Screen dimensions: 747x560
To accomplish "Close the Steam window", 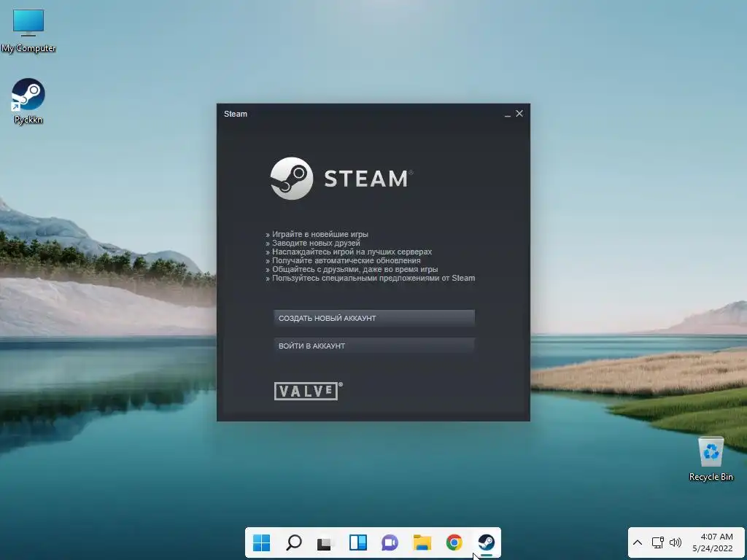I will [519, 113].
